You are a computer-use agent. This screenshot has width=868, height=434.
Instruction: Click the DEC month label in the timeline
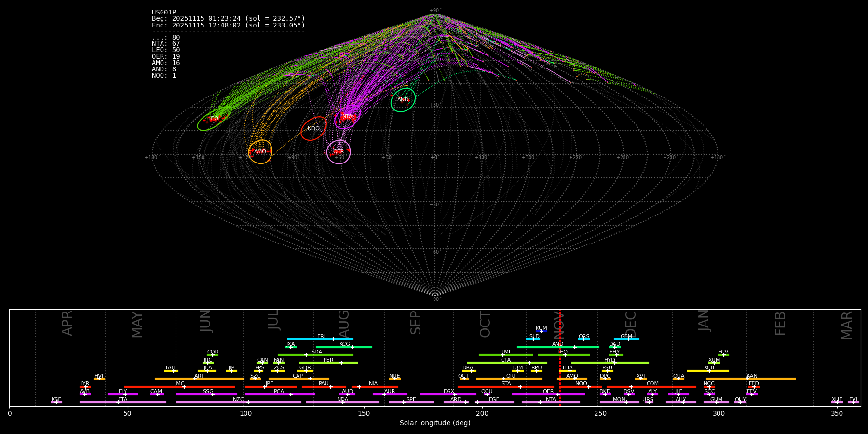631,324
